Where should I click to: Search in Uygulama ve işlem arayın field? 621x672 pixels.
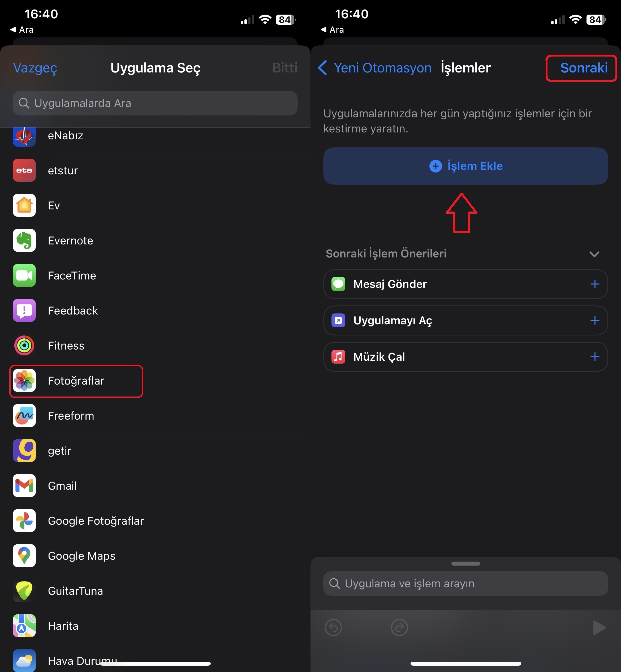tap(465, 584)
